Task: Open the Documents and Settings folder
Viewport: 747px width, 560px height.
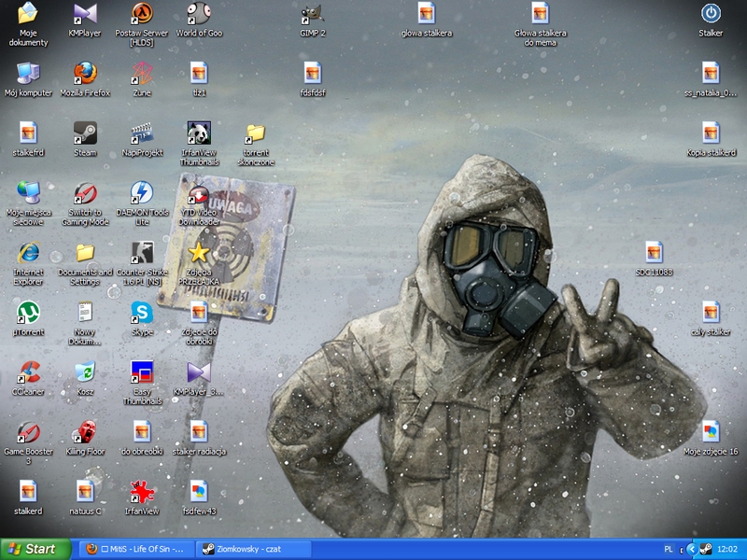Action: (85, 252)
